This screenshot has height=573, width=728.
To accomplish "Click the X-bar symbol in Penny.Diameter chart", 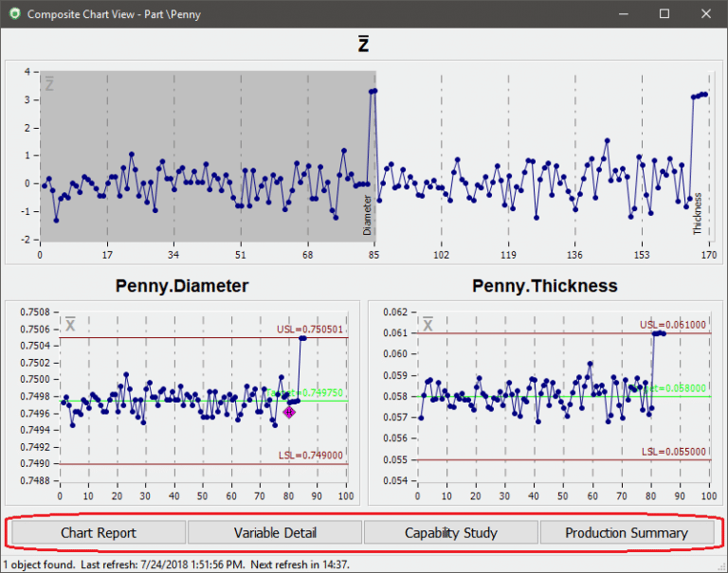I will [69, 325].
